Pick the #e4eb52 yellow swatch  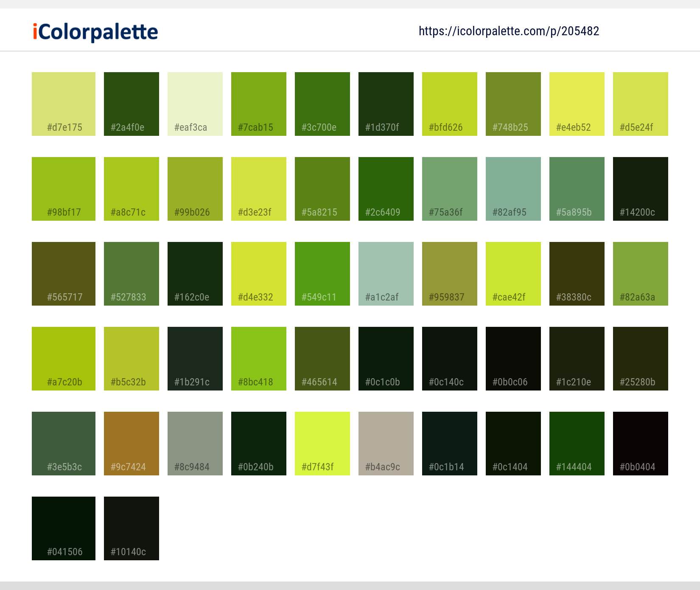577,104
